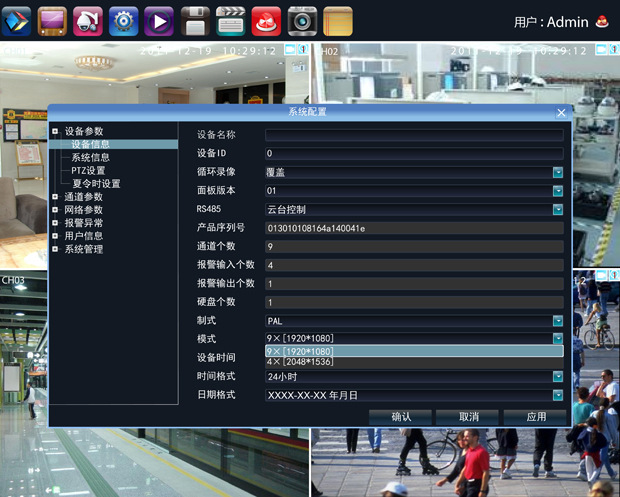Image resolution: width=620 pixels, height=497 pixels.
Task: Open the purple TV preview icon
Action: click(x=52, y=21)
